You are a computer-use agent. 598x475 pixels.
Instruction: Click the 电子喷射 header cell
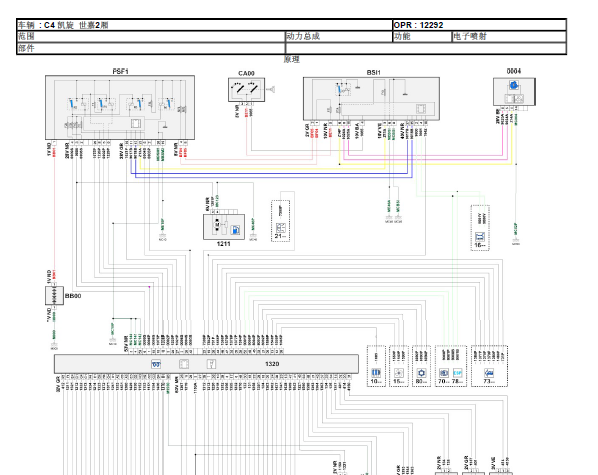pos(509,37)
